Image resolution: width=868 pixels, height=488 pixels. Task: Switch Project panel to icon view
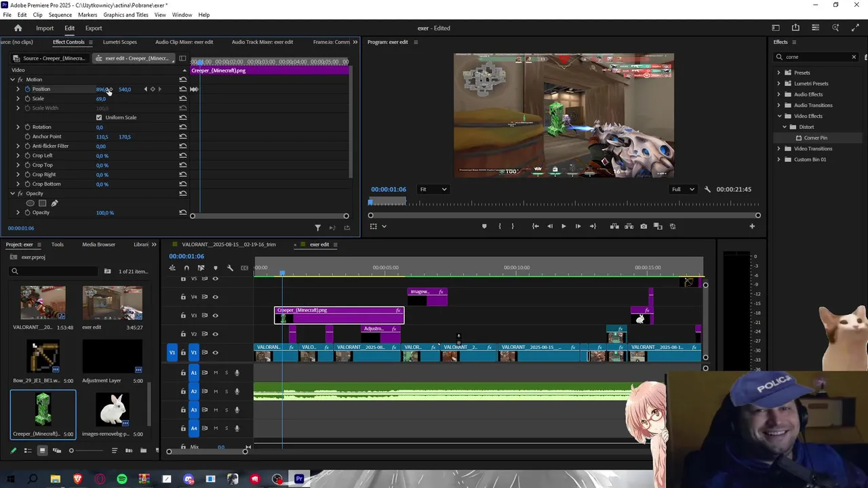pos(42,451)
